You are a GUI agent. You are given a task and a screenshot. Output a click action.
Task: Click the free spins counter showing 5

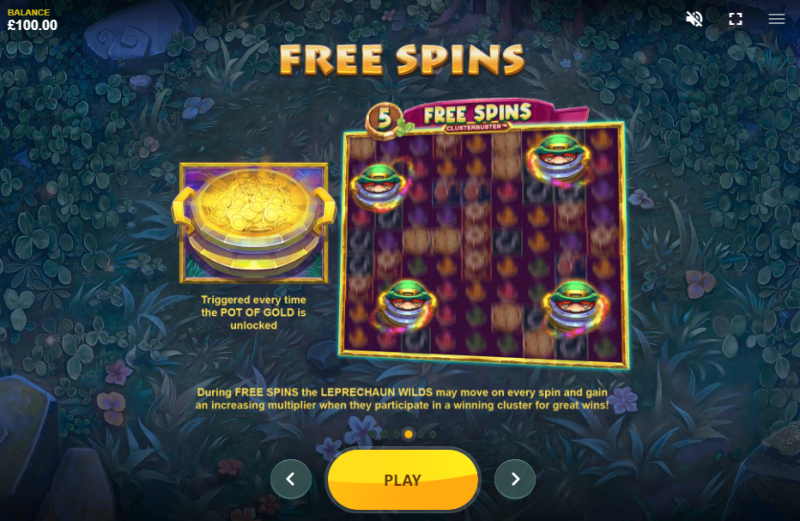[384, 119]
